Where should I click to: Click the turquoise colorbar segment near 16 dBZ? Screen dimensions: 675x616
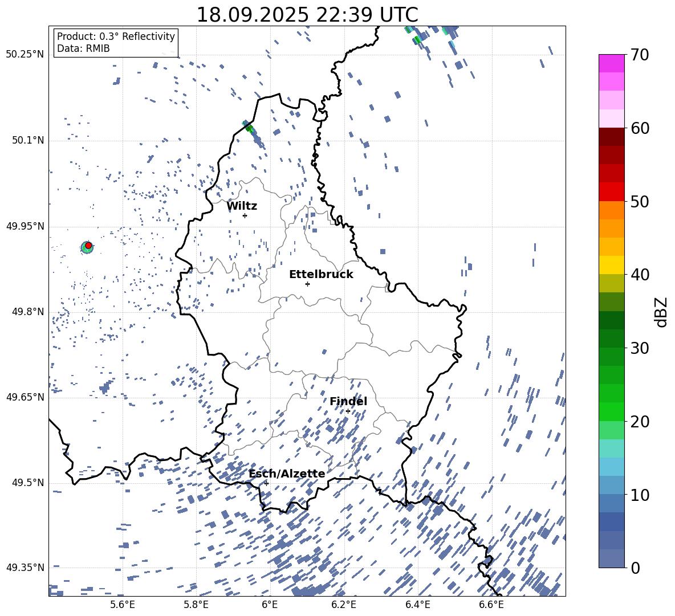pos(611,448)
